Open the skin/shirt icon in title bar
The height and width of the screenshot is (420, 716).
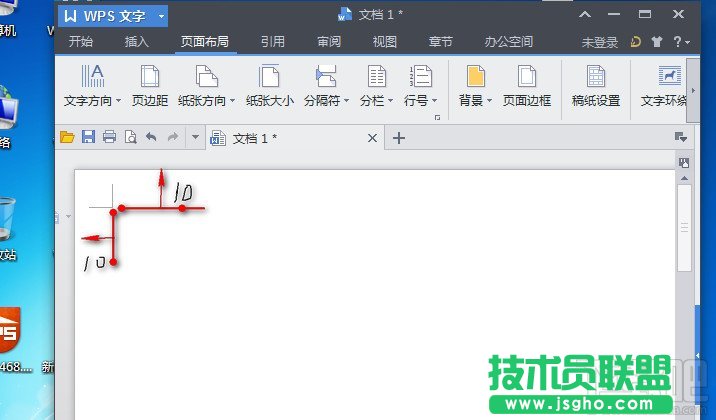click(x=657, y=42)
